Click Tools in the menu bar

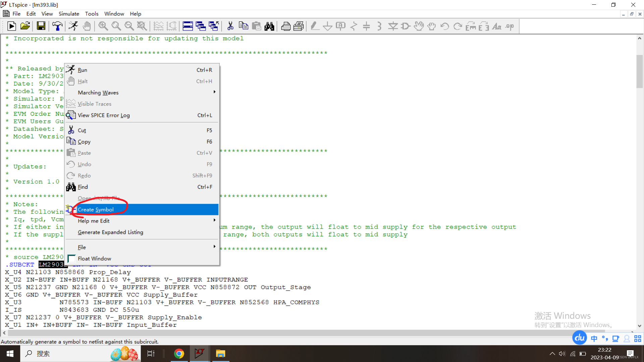point(91,14)
